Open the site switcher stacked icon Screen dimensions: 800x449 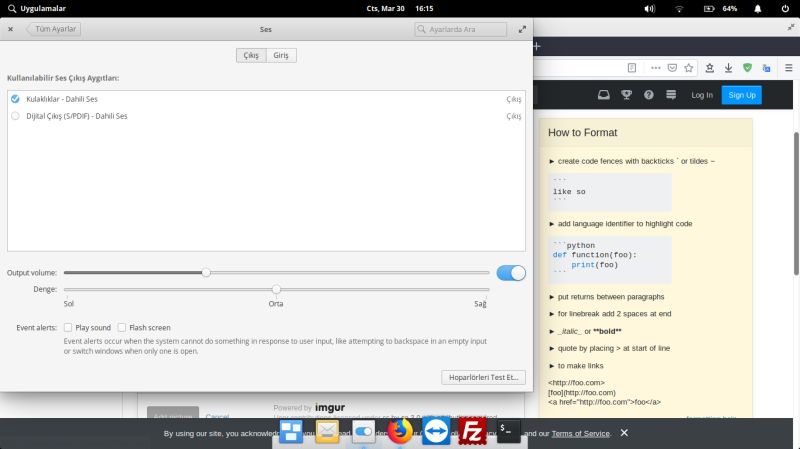(x=671, y=95)
